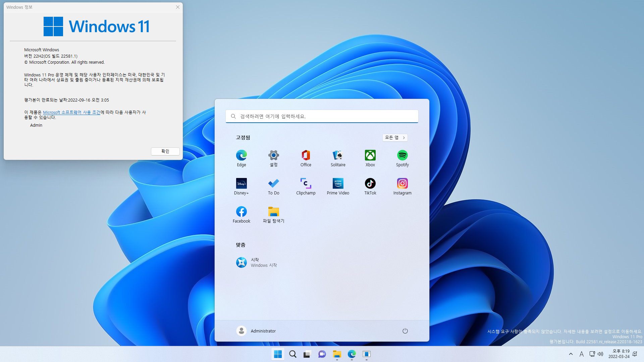The width and height of the screenshot is (644, 362).
Task: Launch the Prime Video app
Action: pos(338,186)
